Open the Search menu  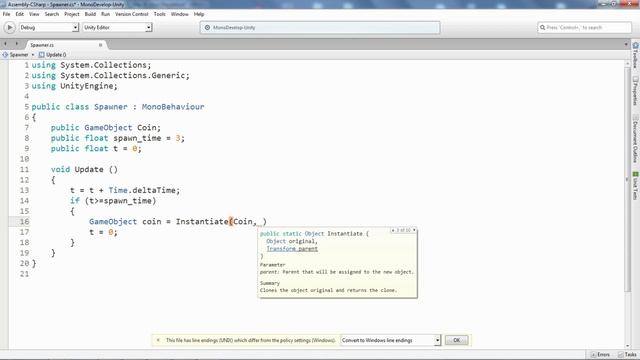52,14
